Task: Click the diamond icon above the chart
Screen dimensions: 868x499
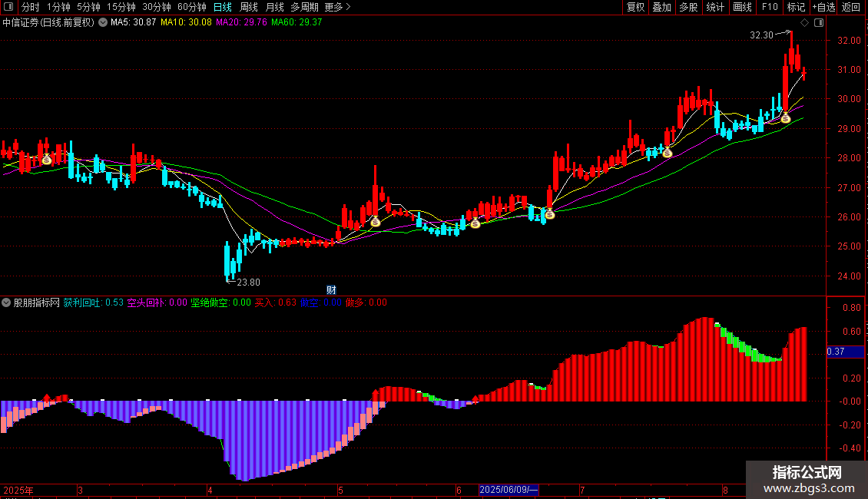Action: (805, 23)
